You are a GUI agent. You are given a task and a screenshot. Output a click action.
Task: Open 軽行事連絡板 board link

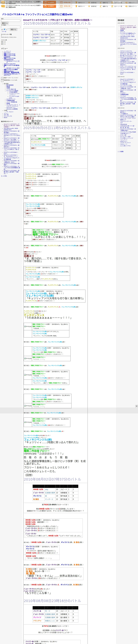pyautogui.click(x=10, y=85)
